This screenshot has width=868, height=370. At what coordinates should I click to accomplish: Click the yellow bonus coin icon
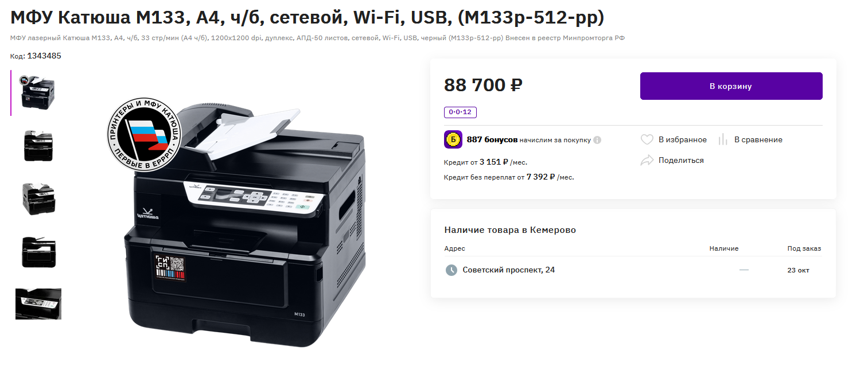(453, 139)
